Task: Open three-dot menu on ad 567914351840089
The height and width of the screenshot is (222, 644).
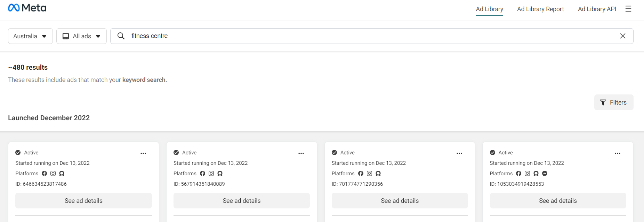Action: [x=301, y=153]
